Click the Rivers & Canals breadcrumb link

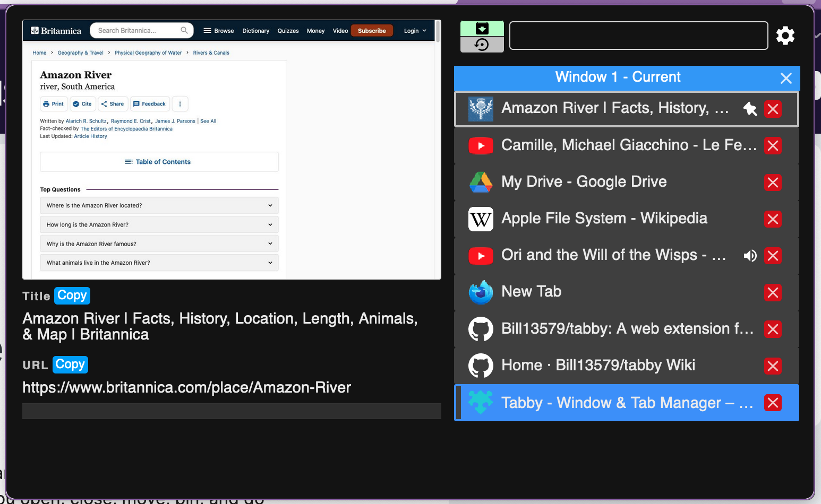tap(211, 53)
